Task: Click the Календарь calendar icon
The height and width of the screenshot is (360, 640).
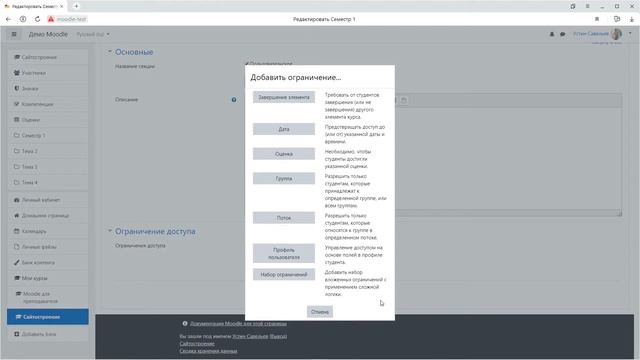Action: pos(17,231)
